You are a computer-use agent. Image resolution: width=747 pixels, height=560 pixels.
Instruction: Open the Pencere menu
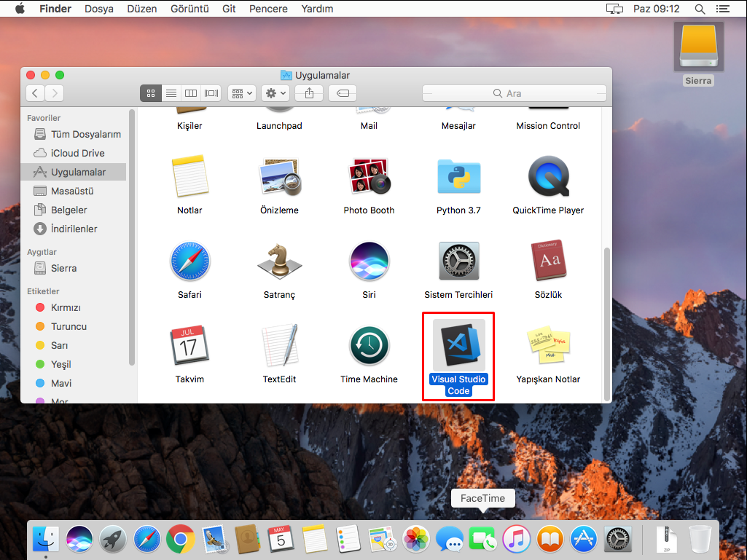tap(268, 9)
